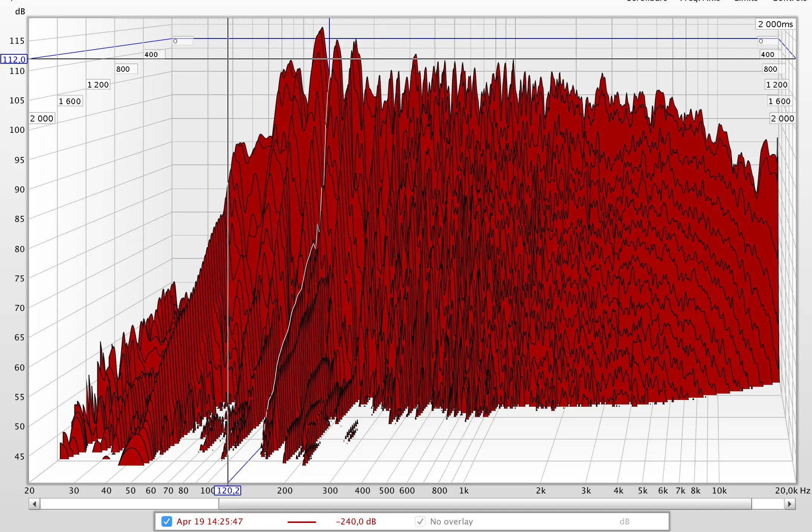Click the -240,0 dB trace readout
Screen dimensions: 812x532
[x=356, y=521]
